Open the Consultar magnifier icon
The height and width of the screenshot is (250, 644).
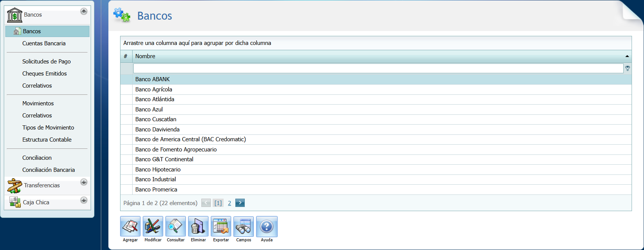click(x=176, y=226)
